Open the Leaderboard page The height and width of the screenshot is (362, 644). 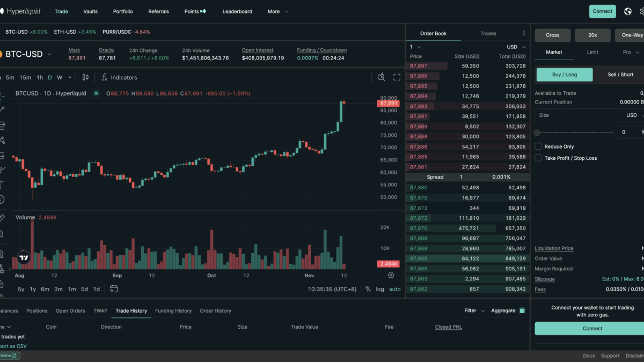[x=237, y=11]
